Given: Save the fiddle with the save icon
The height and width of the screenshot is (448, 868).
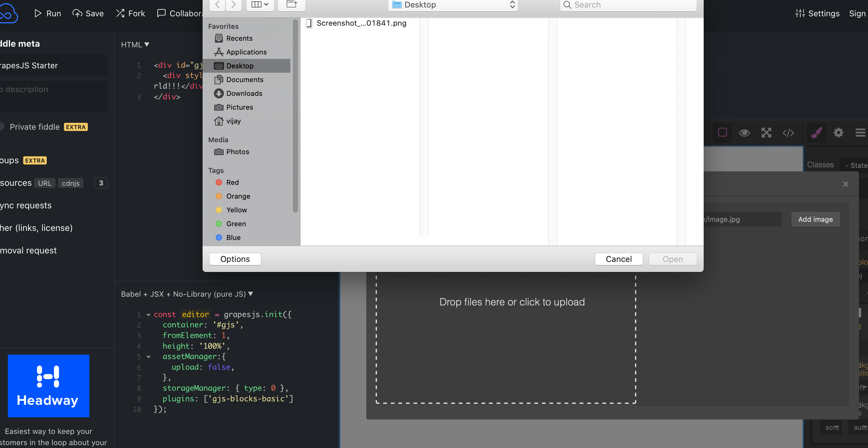Looking at the screenshot, I should pos(77,13).
